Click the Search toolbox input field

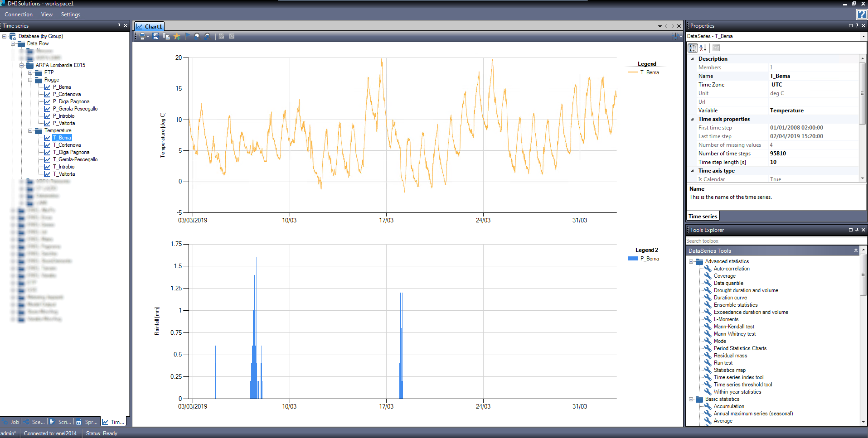[x=771, y=241]
